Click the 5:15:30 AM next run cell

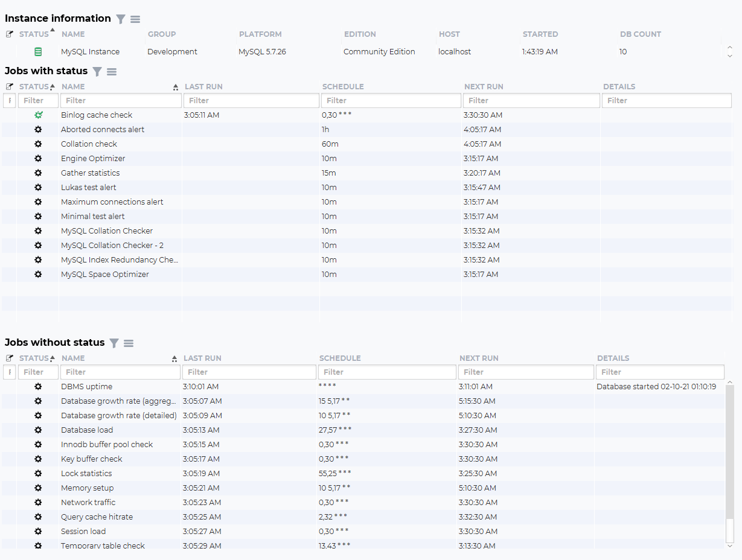[x=478, y=401]
